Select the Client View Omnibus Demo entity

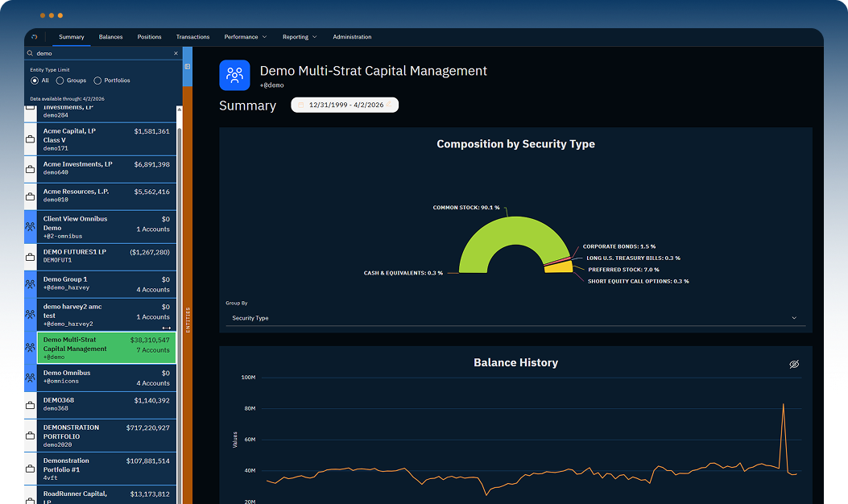click(x=106, y=227)
